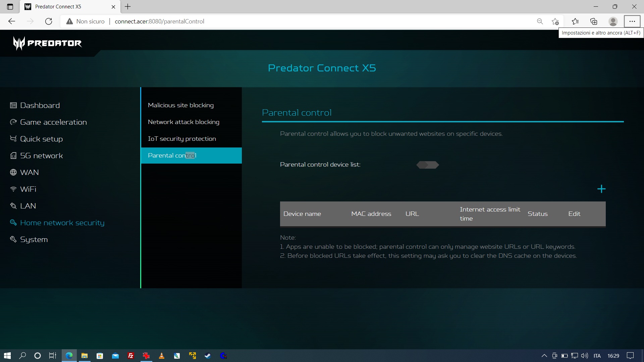This screenshot has height=362, width=644.
Task: Click the Internet access limit time header
Action: 490,214
